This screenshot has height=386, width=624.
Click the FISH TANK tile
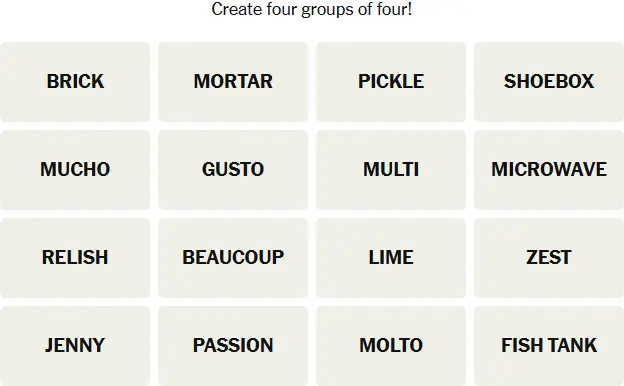coord(549,346)
